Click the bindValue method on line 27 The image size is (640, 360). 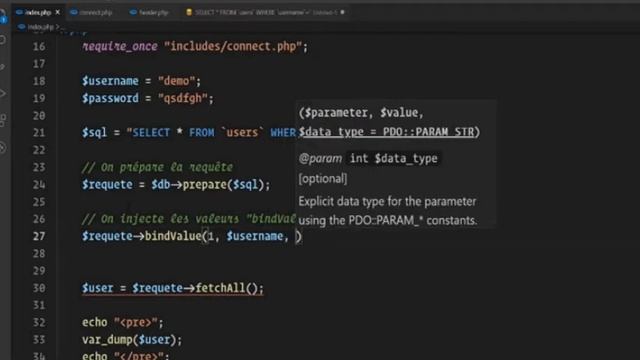pos(173,236)
